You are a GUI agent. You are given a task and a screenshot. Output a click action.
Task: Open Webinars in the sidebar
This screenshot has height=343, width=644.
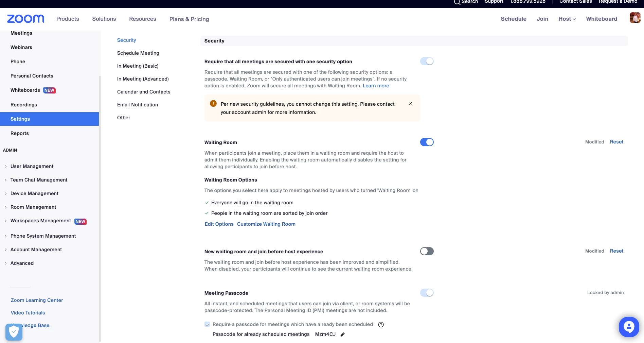21,47
